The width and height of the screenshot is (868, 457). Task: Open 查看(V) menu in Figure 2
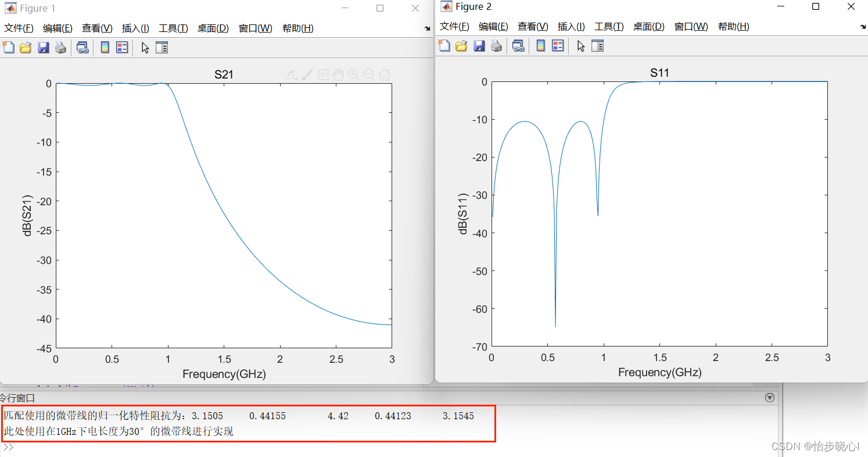533,27
